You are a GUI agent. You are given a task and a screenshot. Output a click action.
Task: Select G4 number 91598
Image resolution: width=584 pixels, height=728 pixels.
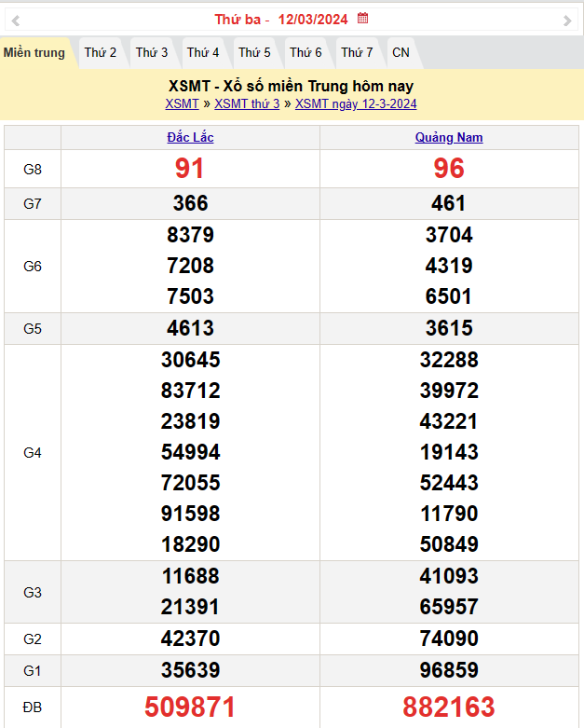[x=190, y=514]
